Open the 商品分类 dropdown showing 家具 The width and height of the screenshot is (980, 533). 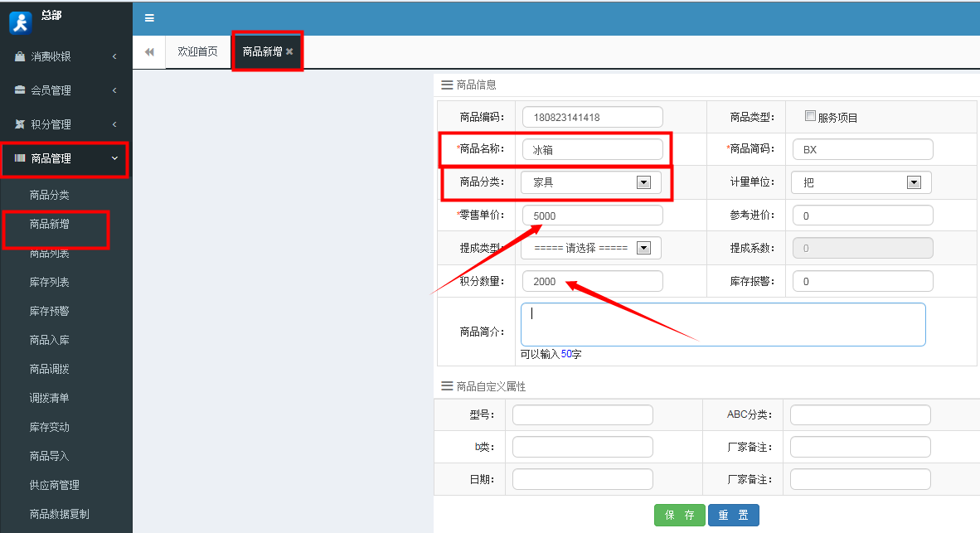click(x=644, y=182)
